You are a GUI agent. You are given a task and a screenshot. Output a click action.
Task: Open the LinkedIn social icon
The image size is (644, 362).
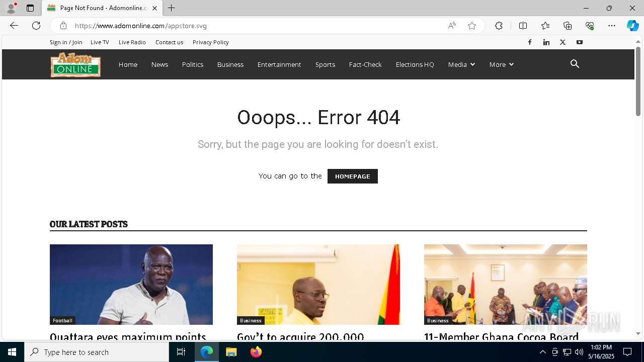pyautogui.click(x=546, y=42)
